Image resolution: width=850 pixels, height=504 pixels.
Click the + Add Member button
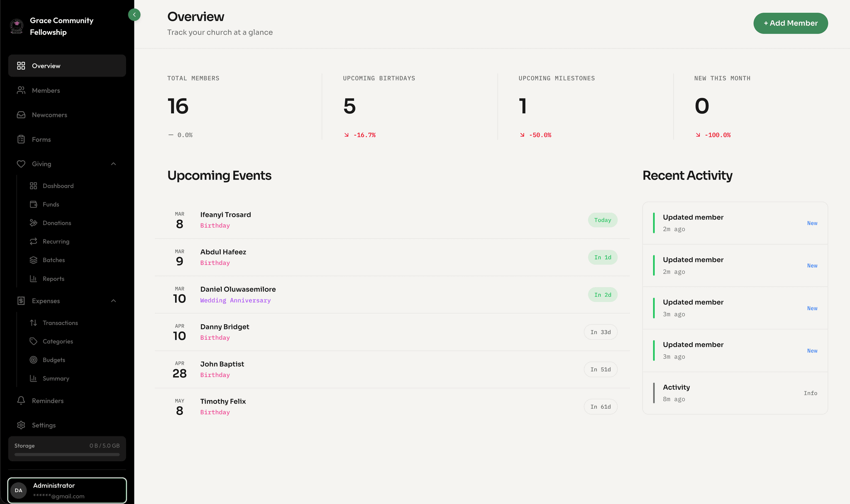[x=790, y=23]
